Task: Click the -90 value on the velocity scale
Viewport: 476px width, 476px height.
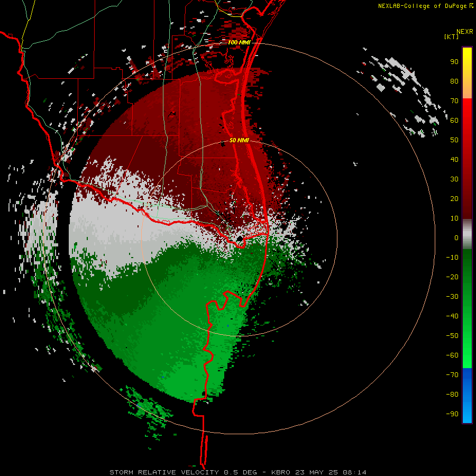Action: pyautogui.click(x=452, y=414)
